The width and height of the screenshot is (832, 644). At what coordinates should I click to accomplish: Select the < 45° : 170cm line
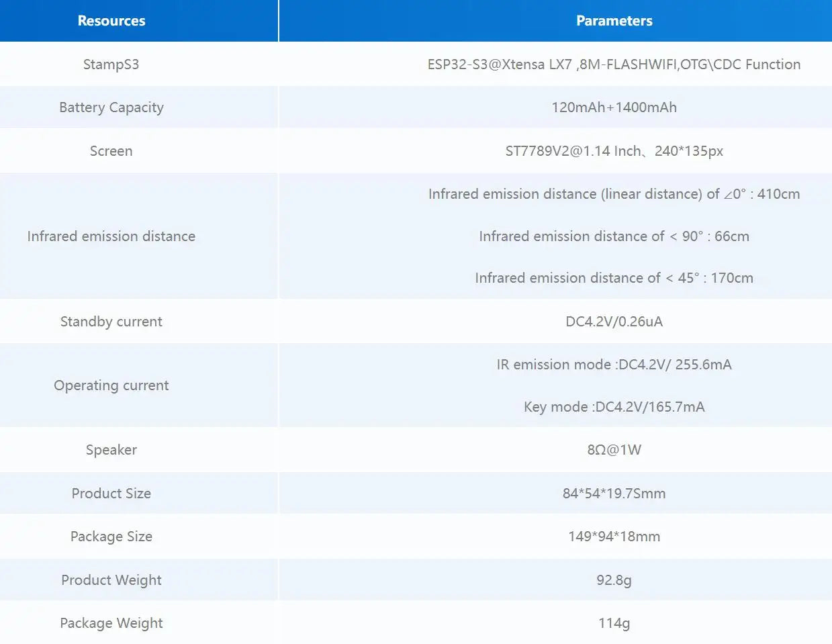tap(614, 278)
